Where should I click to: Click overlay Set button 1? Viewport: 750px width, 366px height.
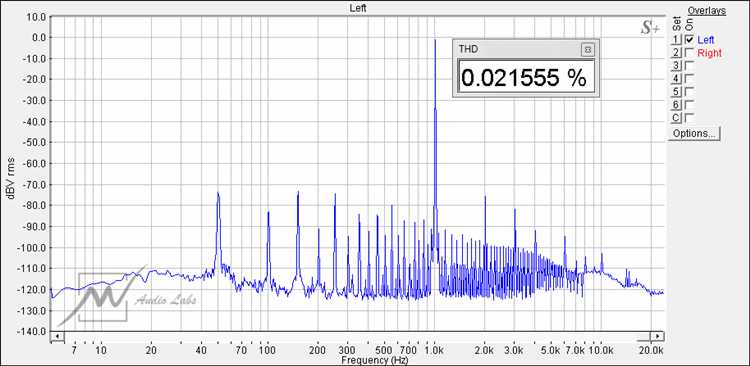[675, 40]
